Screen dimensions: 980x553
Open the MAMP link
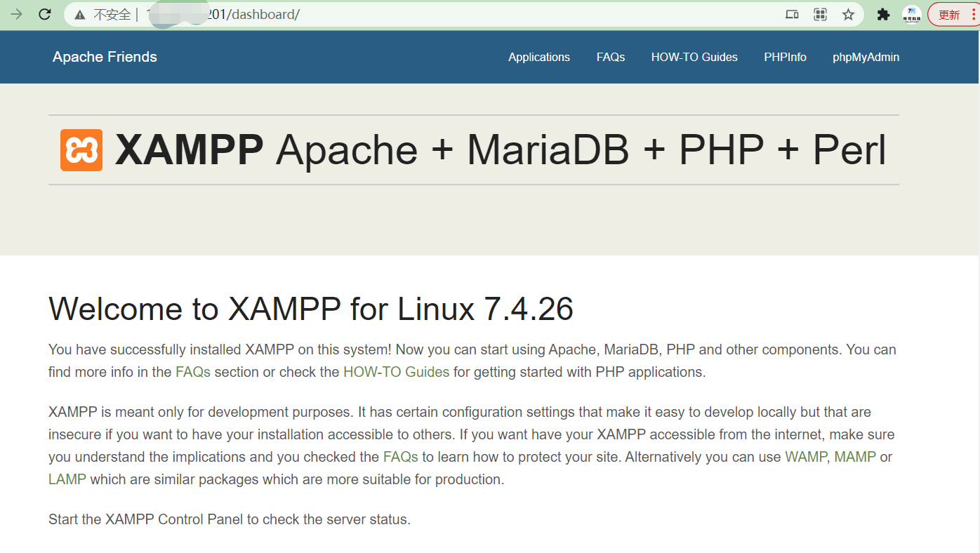(x=855, y=457)
